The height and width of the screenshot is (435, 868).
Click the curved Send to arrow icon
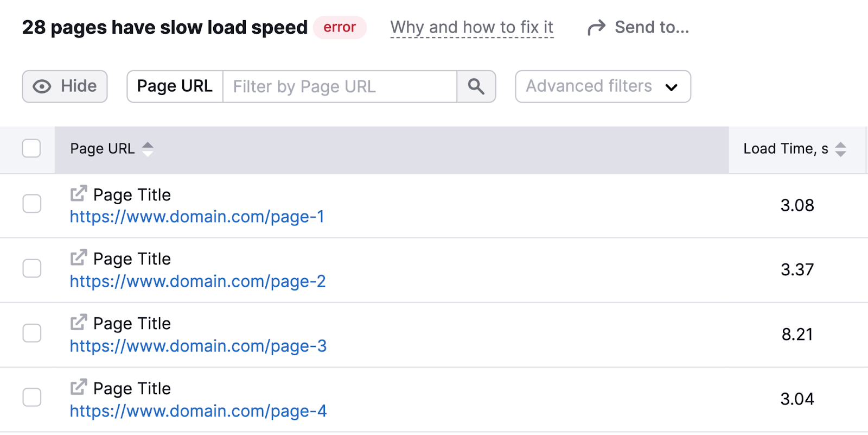point(596,27)
